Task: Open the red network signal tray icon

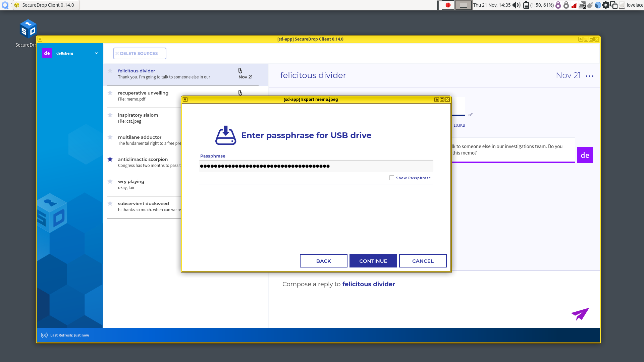Action: tap(574, 5)
